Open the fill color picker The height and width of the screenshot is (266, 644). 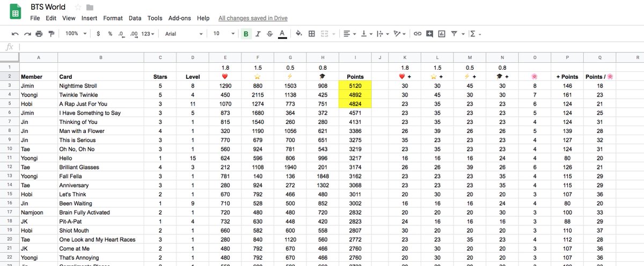pos(299,34)
